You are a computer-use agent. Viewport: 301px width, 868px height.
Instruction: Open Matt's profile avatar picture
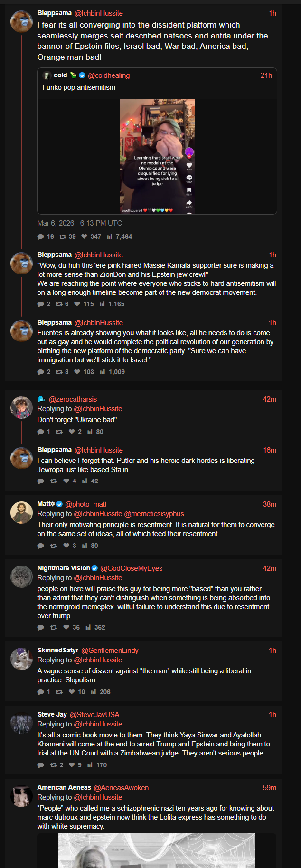coord(22,512)
